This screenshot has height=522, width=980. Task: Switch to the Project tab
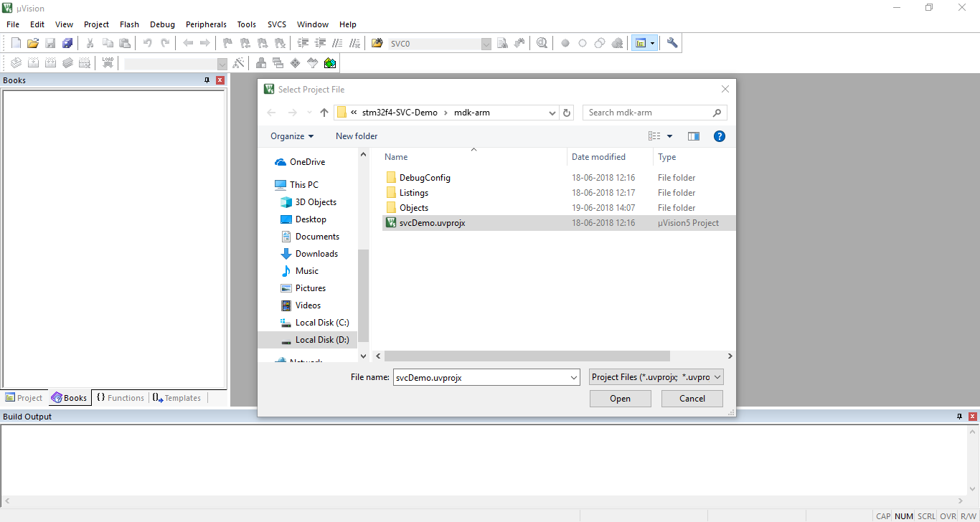click(24, 398)
